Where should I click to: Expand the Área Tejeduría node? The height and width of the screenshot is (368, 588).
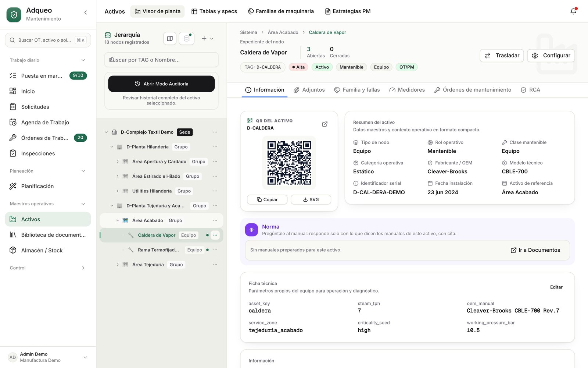click(118, 265)
